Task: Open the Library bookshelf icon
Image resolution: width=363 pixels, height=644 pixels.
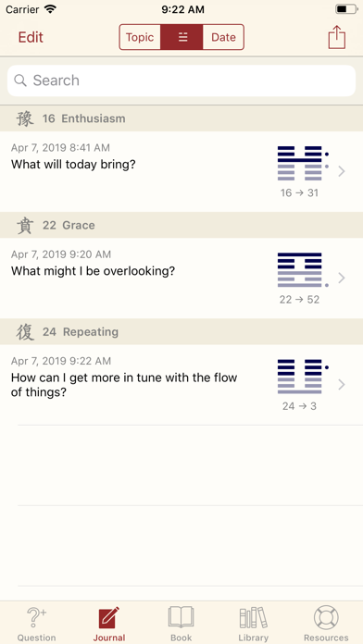Action: pyautogui.click(x=253, y=617)
